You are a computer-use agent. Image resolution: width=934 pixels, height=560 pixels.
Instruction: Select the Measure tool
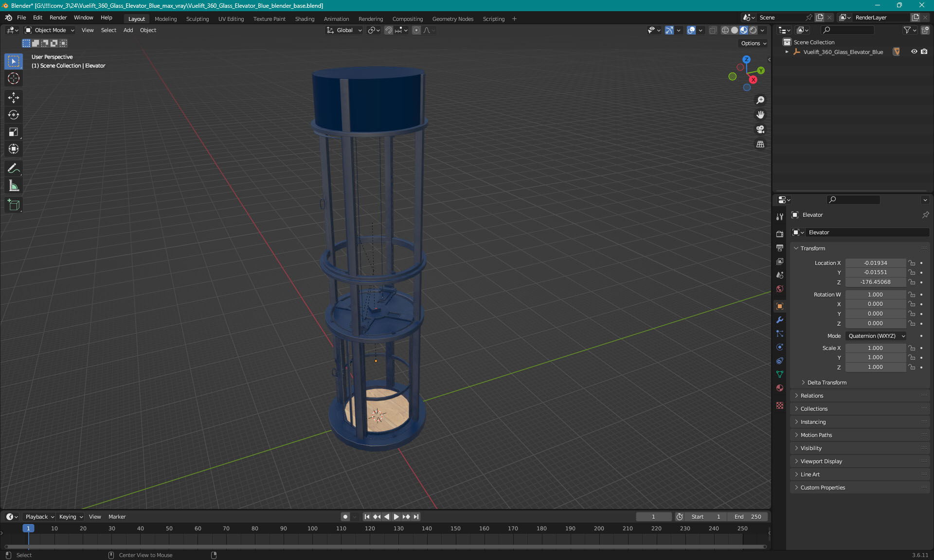pyautogui.click(x=14, y=186)
